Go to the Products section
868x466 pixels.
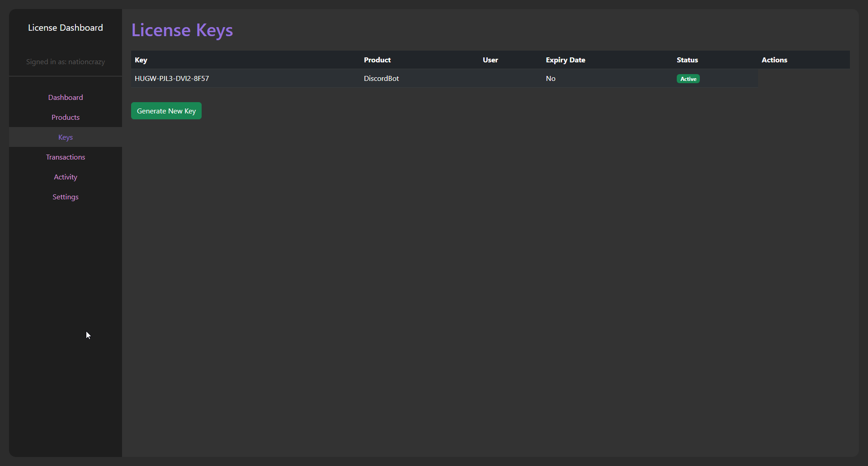[x=66, y=117]
